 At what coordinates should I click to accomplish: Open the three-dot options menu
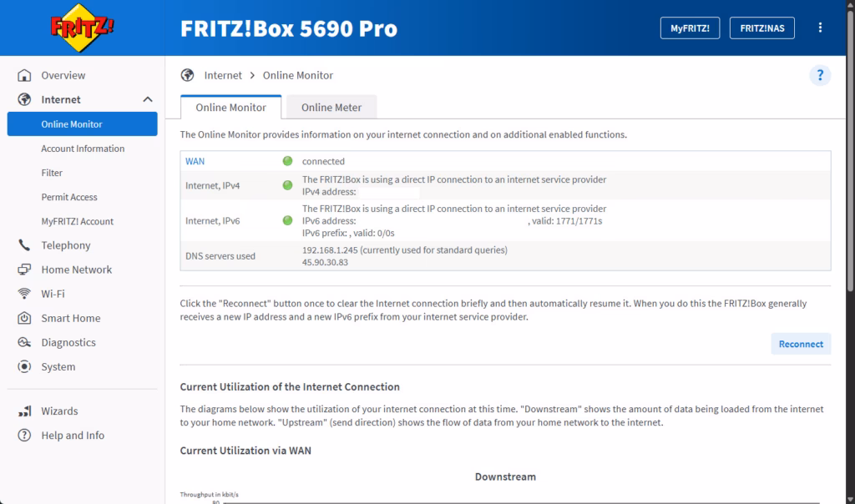820,28
